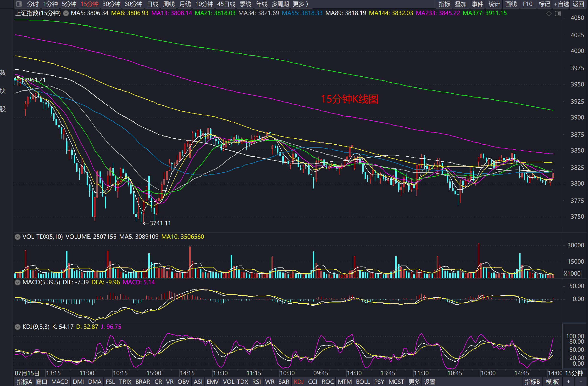
Task: Select the BOLL indicator tab
Action: pos(363,382)
